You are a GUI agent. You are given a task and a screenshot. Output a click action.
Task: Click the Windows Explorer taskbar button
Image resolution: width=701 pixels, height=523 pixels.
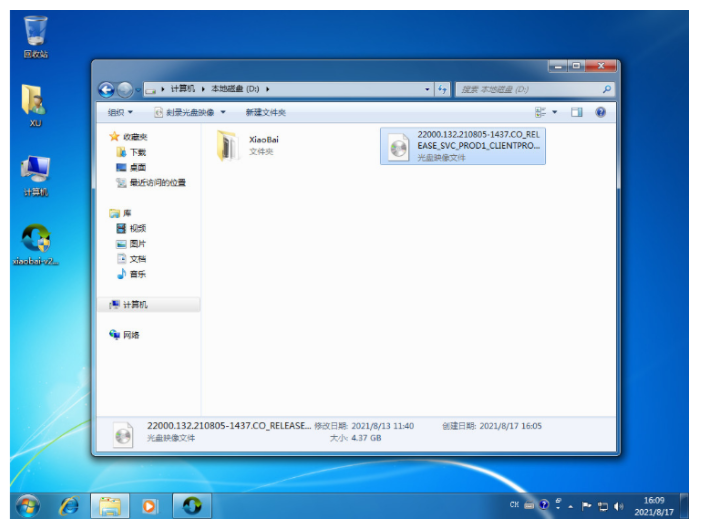point(110,506)
